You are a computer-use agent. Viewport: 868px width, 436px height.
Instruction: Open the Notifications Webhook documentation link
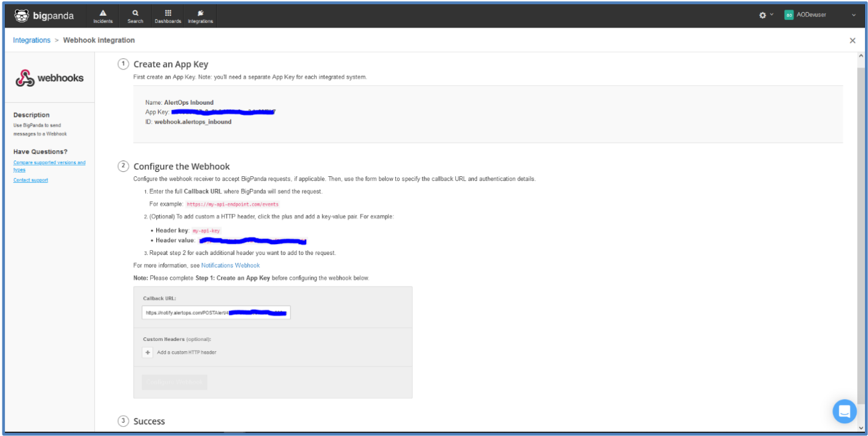click(x=230, y=265)
